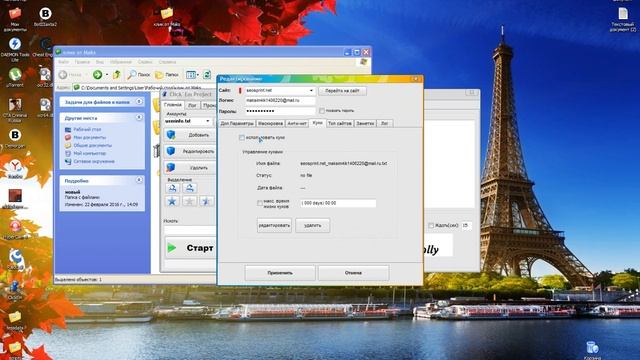The height and width of the screenshot is (360, 640).
Task: Toggle max cookie lifetime checkbox
Action: [x=260, y=203]
